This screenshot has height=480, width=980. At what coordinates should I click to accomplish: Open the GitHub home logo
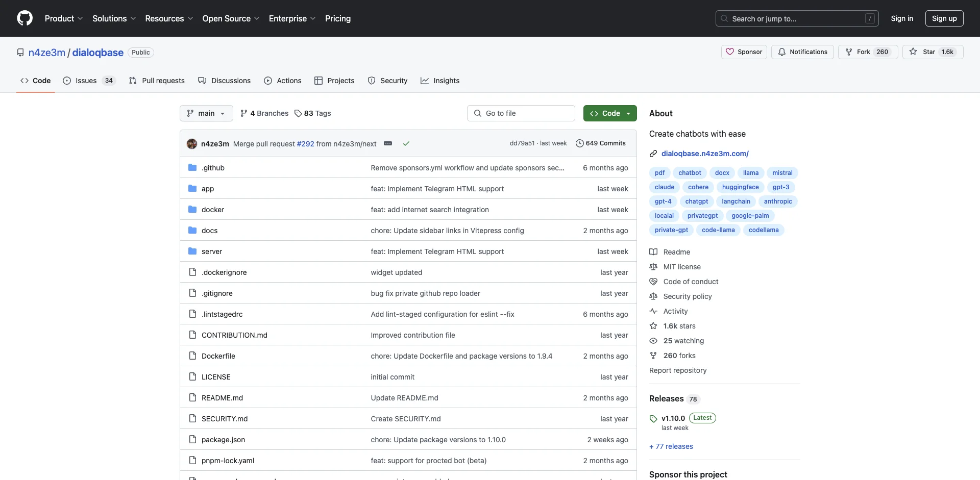(x=24, y=18)
